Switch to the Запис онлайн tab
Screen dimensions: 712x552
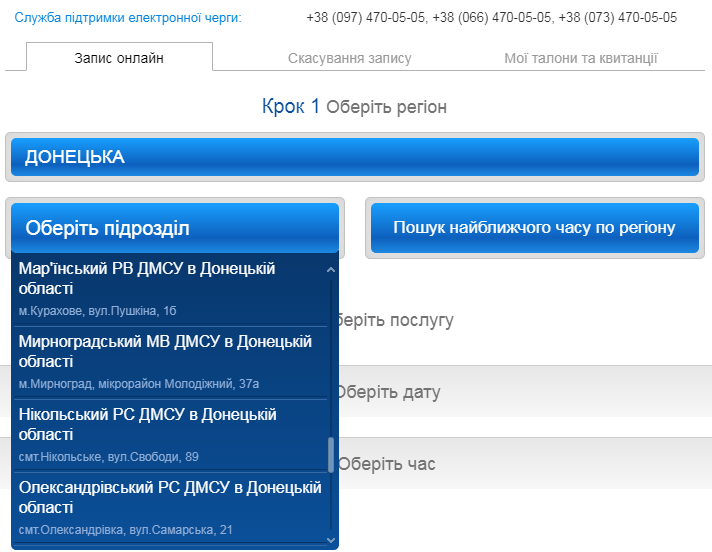(x=119, y=58)
